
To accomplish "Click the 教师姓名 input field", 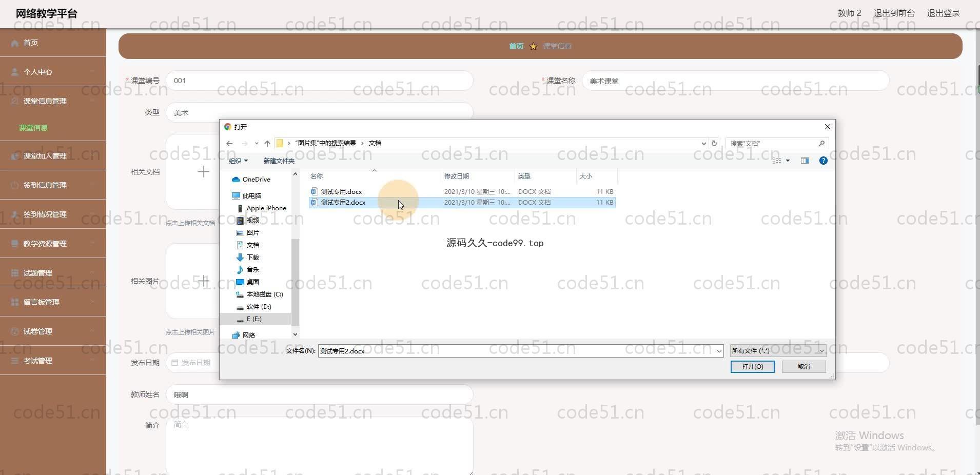I will tap(319, 394).
